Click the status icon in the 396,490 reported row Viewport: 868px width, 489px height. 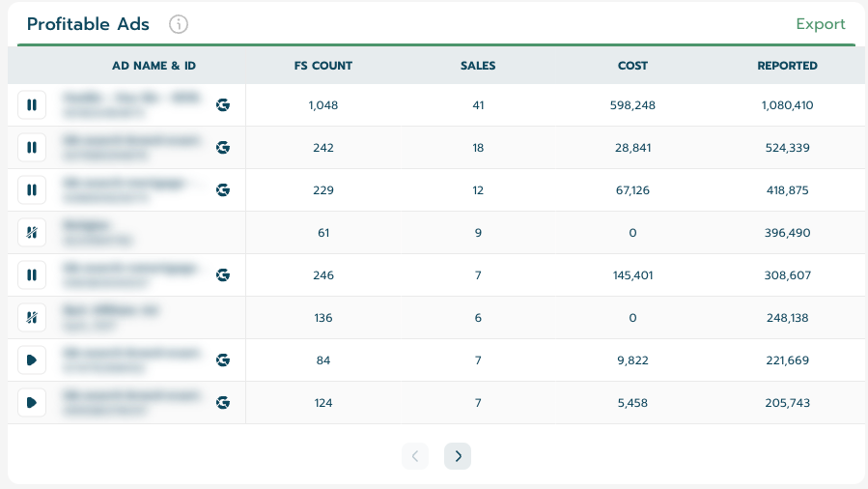(x=32, y=233)
